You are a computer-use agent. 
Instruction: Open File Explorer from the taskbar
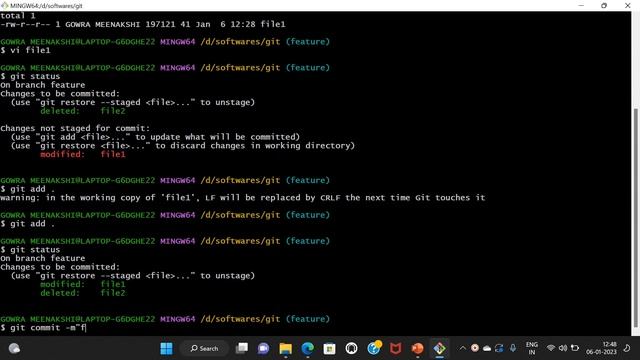coord(285,349)
